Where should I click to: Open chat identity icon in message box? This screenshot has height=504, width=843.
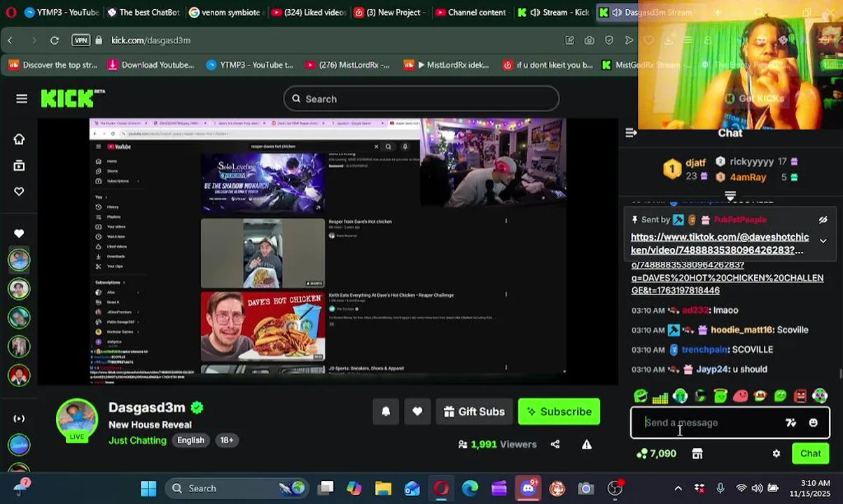(x=791, y=423)
